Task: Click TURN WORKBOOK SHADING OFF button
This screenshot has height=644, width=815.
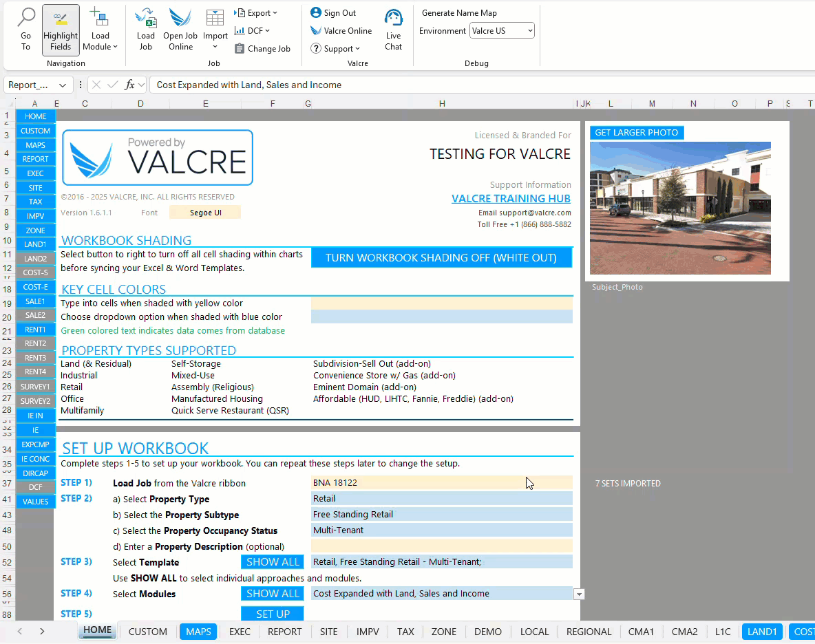Action: coord(441,257)
